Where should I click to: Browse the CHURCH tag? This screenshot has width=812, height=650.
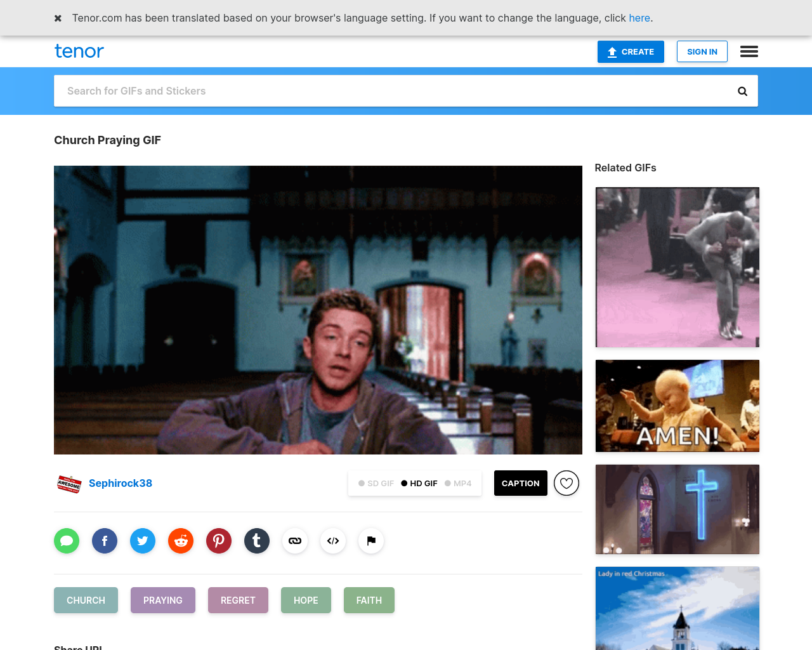tap(86, 600)
